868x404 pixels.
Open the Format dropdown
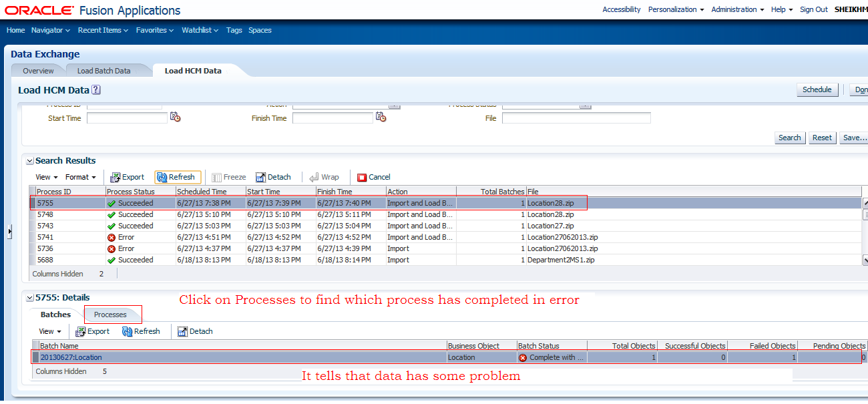point(80,177)
